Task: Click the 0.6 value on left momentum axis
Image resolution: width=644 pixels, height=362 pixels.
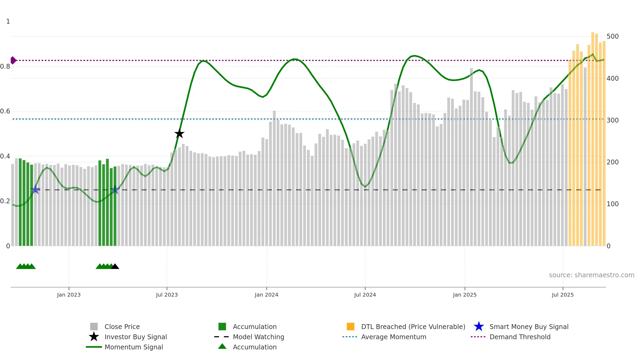Action: pos(5,111)
